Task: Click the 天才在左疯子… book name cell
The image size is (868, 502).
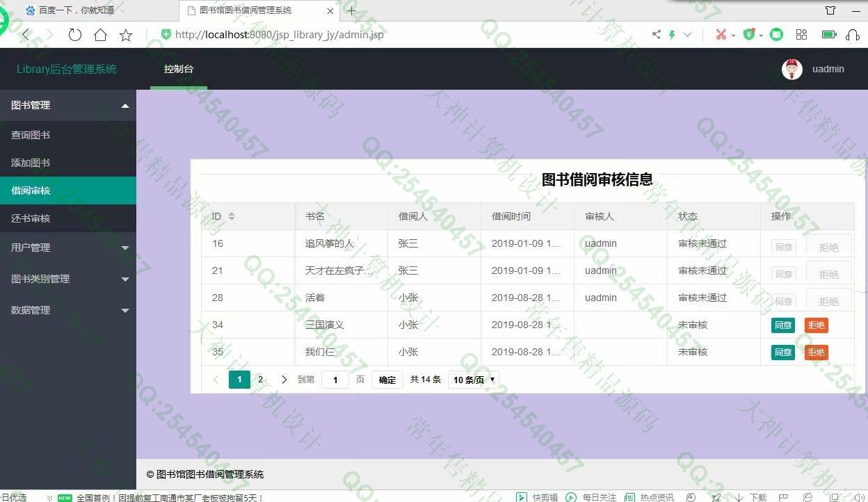Action: point(340,270)
